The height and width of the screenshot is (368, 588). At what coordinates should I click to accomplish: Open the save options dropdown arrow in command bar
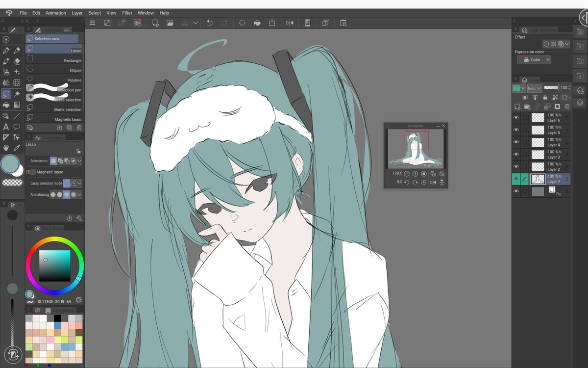tap(196, 23)
